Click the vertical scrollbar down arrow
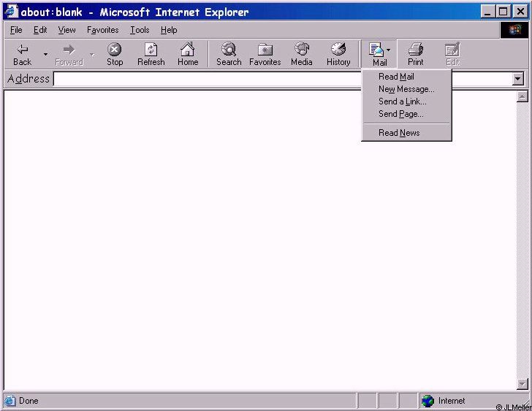532x411 pixels. [x=522, y=384]
